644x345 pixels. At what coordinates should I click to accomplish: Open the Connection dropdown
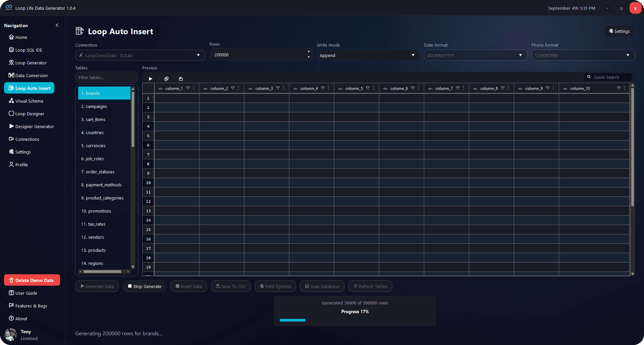pyautogui.click(x=140, y=55)
